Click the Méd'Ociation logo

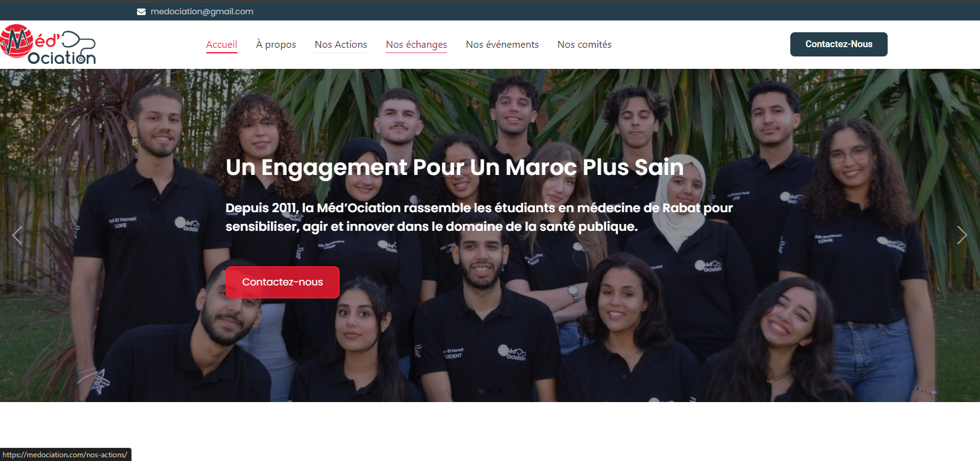tap(48, 45)
